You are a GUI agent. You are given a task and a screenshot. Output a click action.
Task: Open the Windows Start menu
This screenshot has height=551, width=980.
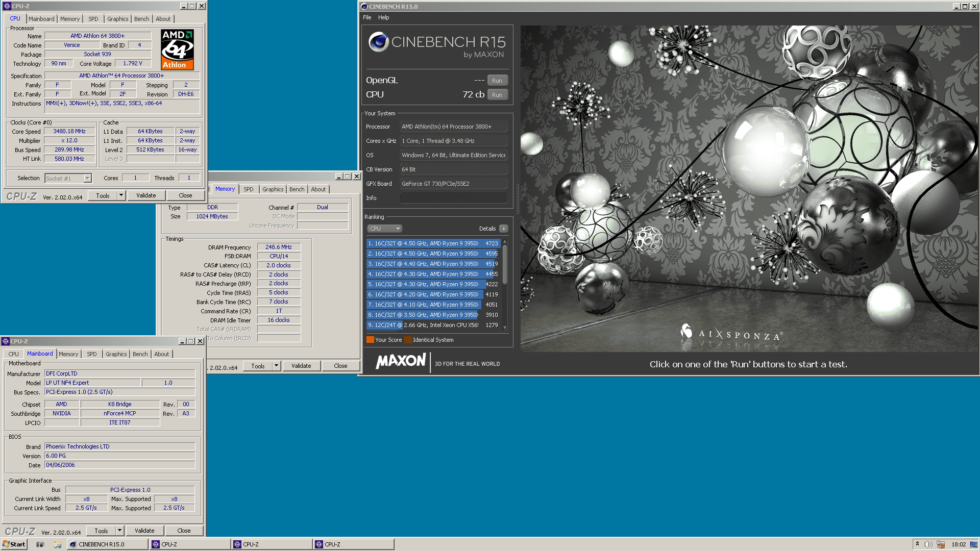point(14,544)
